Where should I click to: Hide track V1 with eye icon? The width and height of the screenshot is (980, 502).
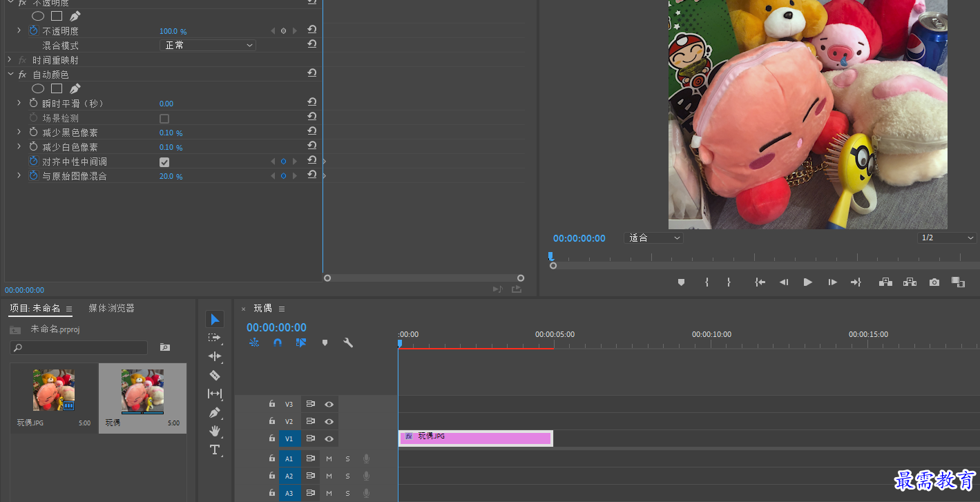tap(329, 438)
